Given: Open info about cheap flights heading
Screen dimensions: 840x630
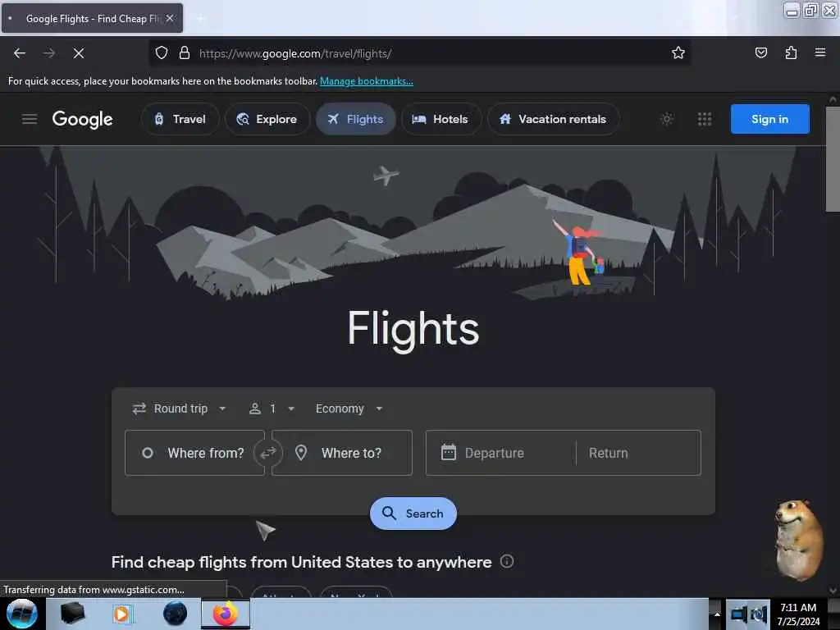Looking at the screenshot, I should [507, 561].
